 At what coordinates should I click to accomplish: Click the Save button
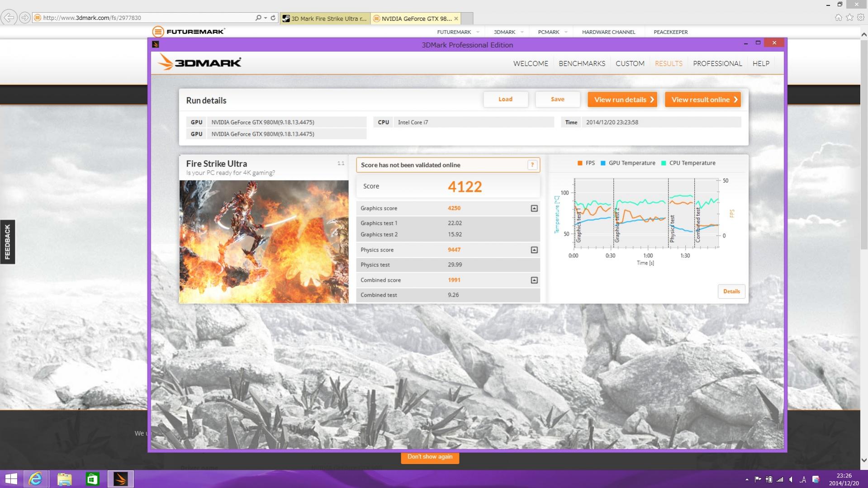coord(558,99)
